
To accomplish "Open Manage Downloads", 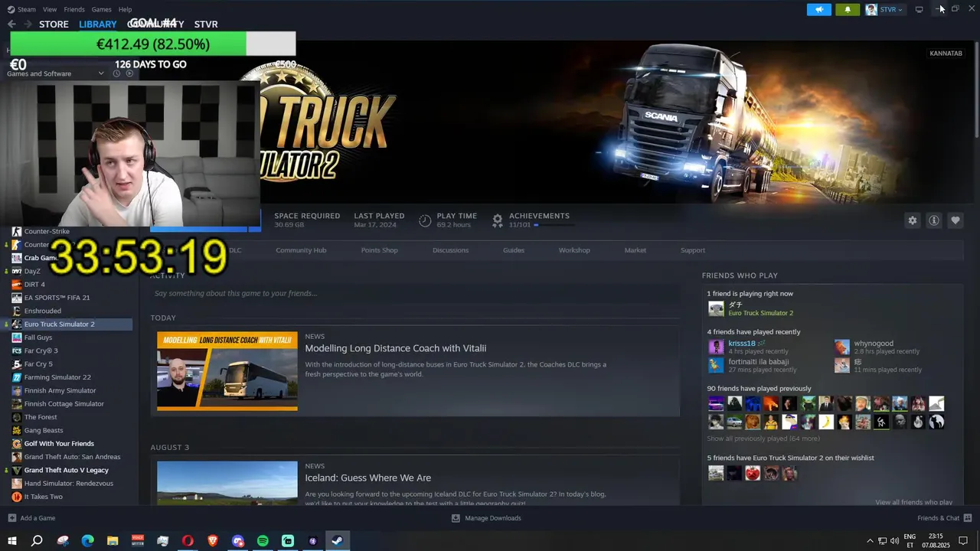I will coord(486,518).
